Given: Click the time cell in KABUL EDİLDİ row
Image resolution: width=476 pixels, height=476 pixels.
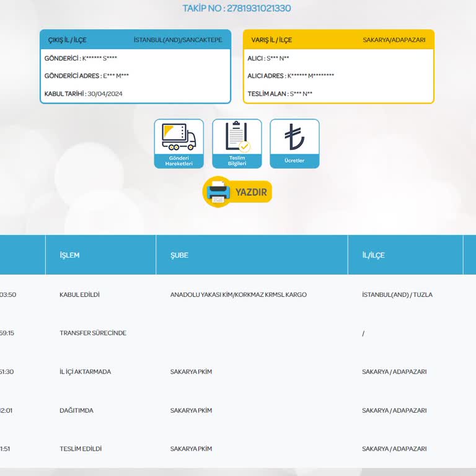Looking at the screenshot, I should coord(8,294).
